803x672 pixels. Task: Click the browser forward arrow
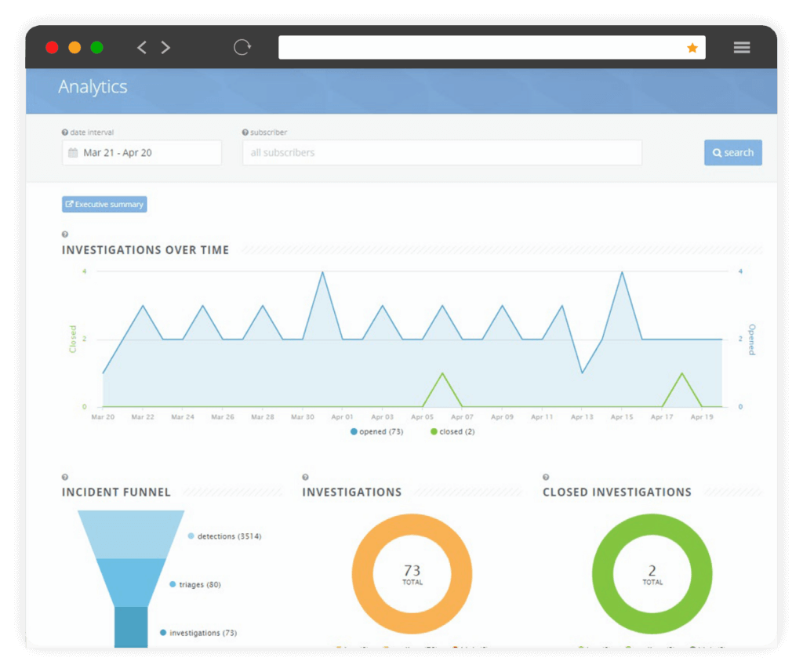pyautogui.click(x=165, y=48)
